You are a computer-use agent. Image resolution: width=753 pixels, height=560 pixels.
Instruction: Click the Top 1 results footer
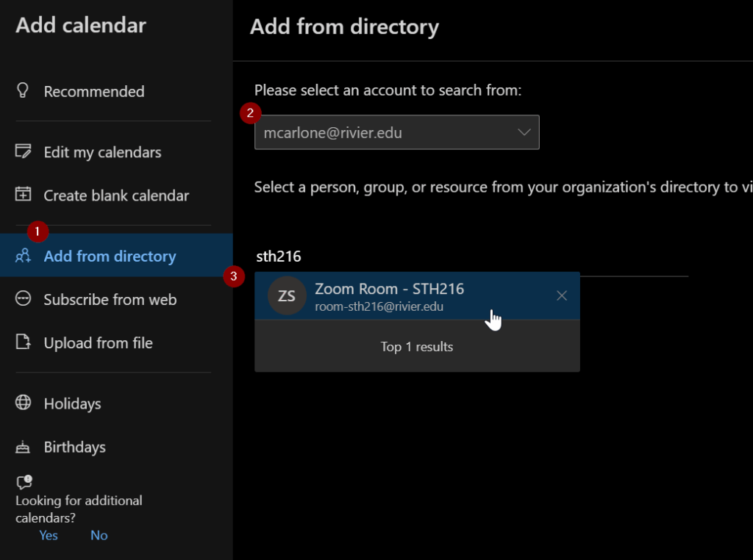[x=417, y=347]
